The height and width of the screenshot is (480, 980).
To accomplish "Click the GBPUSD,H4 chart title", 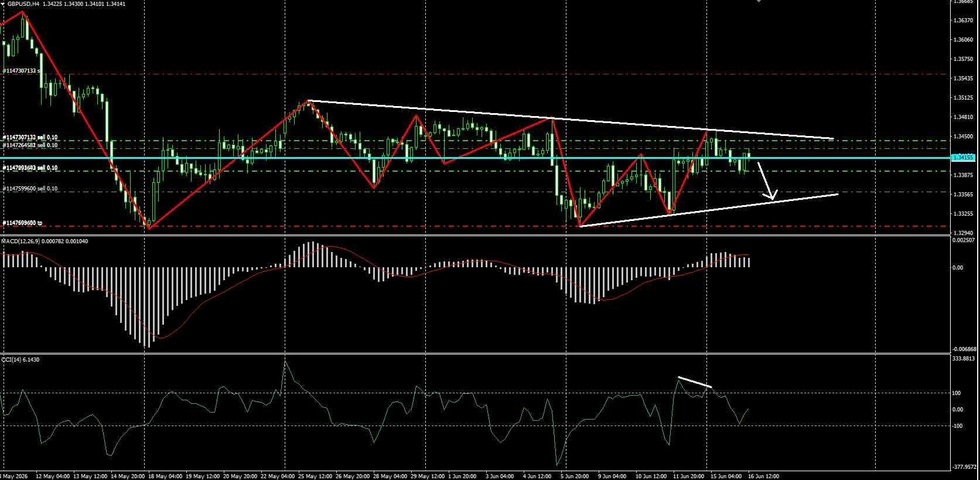I will tap(23, 4).
